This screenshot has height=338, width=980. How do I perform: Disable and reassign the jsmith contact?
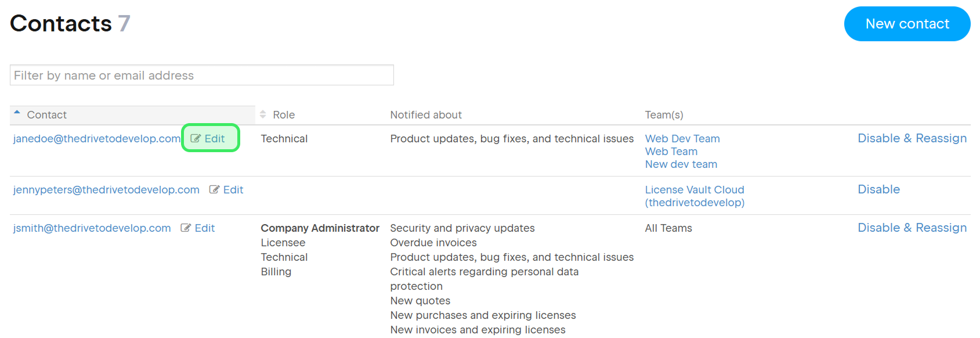point(912,228)
